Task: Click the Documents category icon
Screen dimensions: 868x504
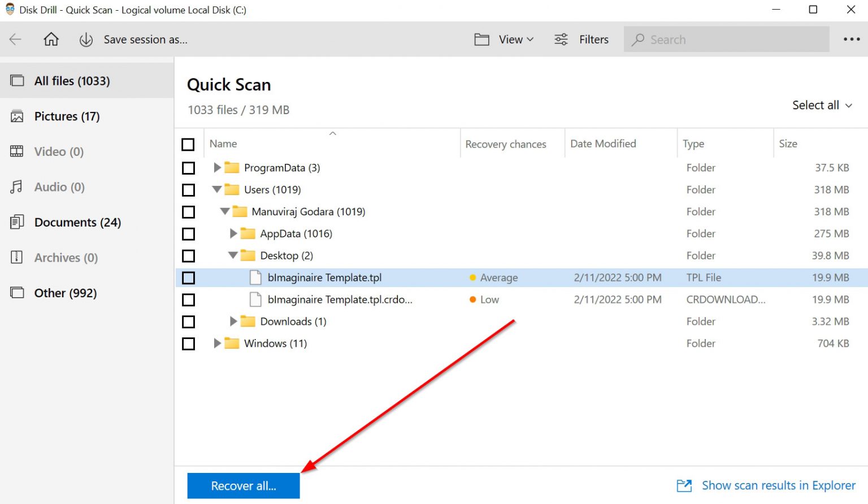Action: pyautogui.click(x=17, y=222)
